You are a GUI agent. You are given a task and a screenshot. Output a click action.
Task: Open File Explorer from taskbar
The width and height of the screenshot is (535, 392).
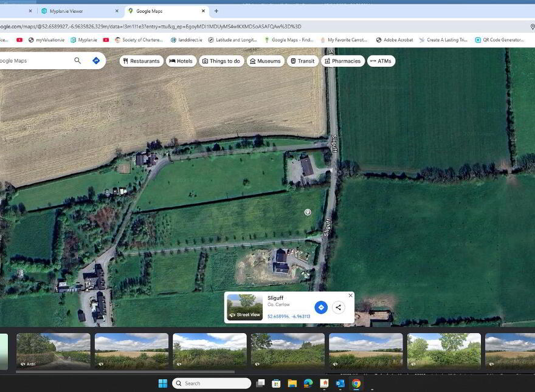click(x=292, y=383)
